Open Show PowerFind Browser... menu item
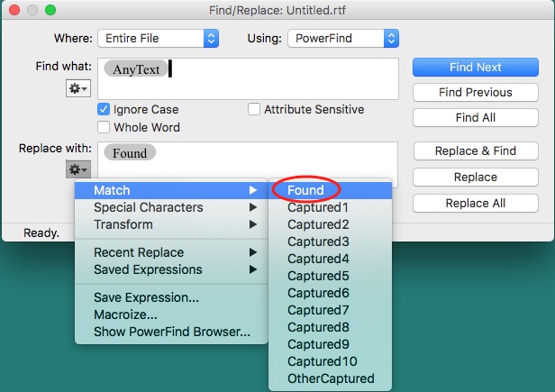This screenshot has height=392, width=555. (x=171, y=332)
